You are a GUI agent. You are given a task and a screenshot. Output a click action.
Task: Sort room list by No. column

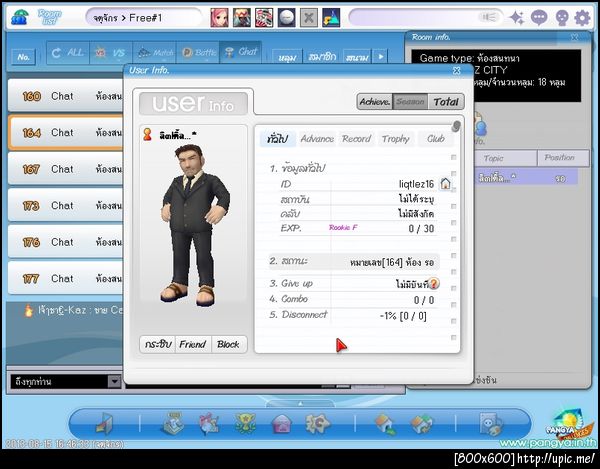(x=23, y=57)
